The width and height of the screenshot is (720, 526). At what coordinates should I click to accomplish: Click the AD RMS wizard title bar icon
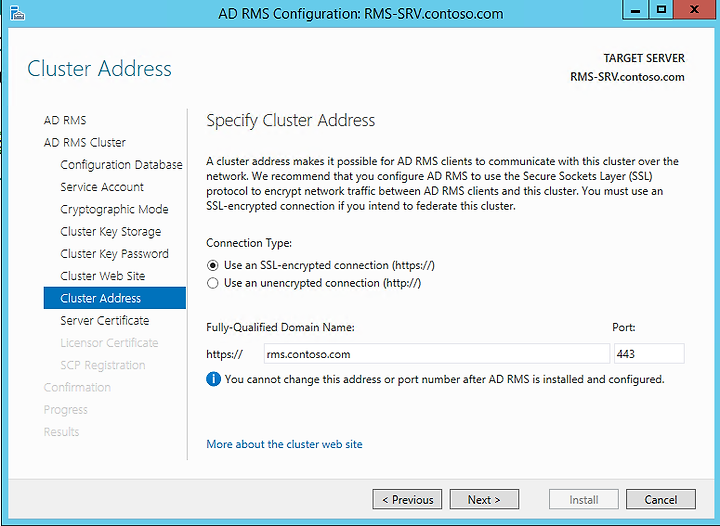coord(17,13)
